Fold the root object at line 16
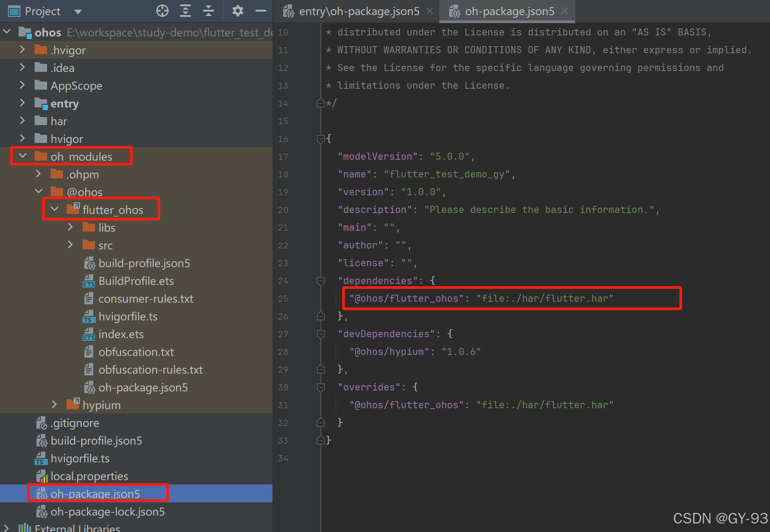 [x=321, y=138]
